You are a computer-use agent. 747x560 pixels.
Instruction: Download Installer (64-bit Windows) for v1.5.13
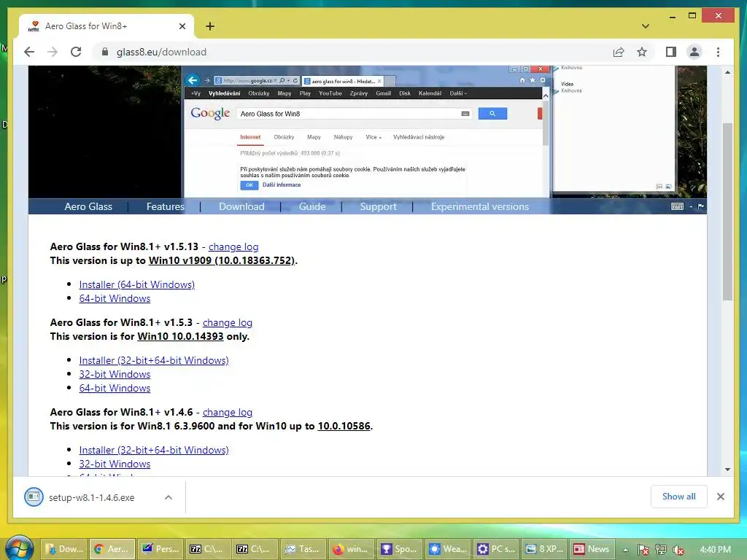136,284
